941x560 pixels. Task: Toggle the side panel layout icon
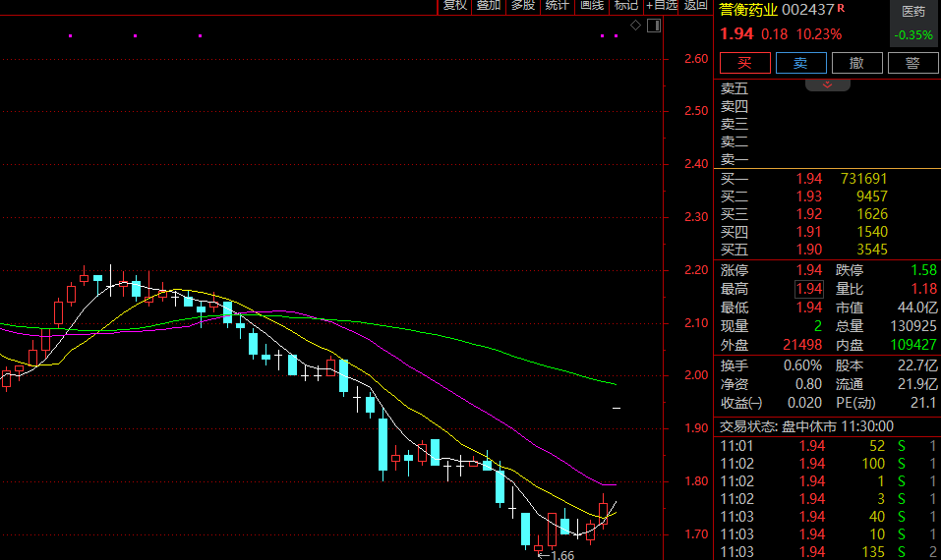[x=653, y=25]
